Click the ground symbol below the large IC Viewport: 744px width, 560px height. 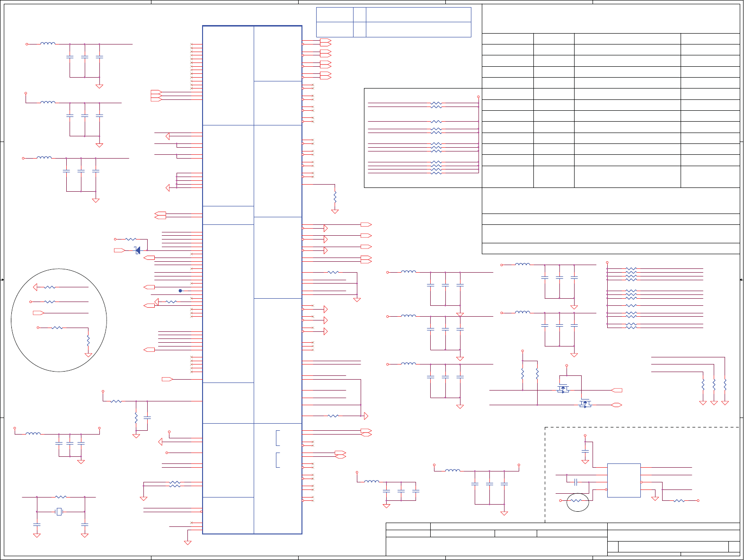(x=187, y=542)
